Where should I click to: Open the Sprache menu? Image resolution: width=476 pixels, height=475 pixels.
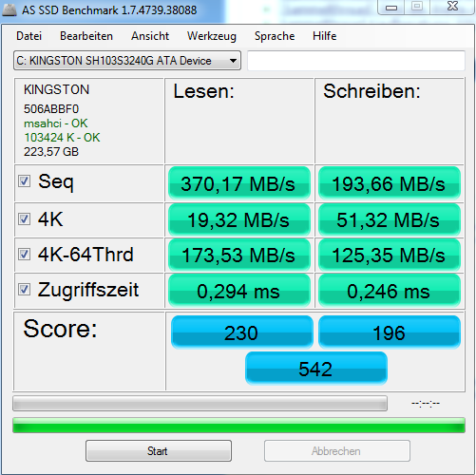(275, 36)
